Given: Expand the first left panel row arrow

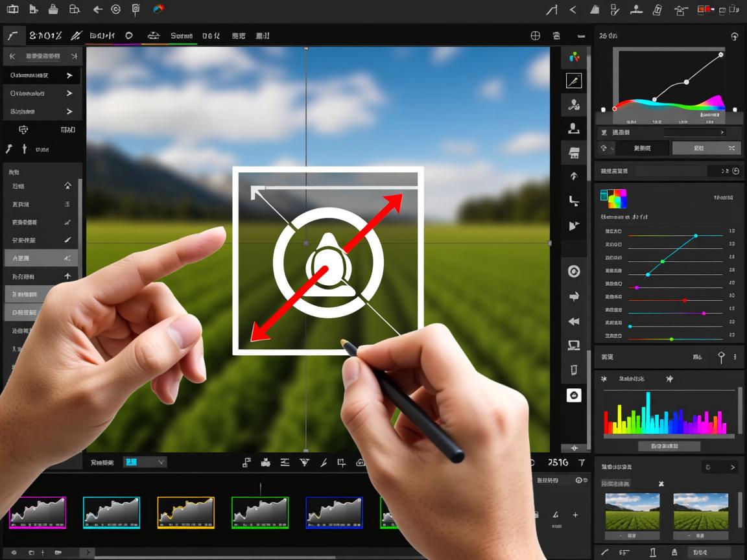Looking at the screenshot, I should coord(69,76).
